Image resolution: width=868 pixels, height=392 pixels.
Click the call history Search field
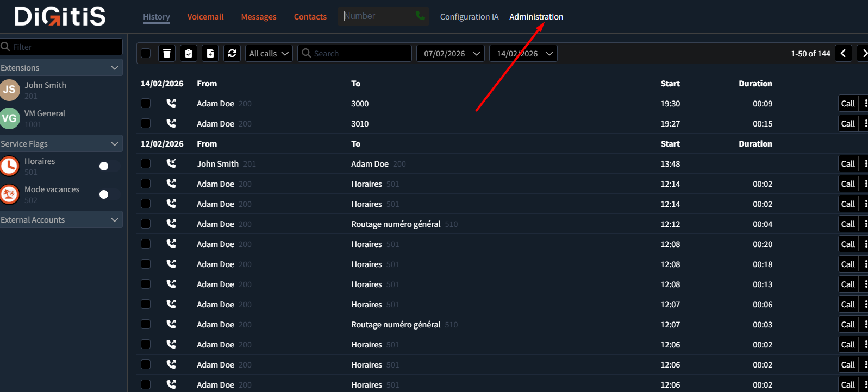coord(359,53)
